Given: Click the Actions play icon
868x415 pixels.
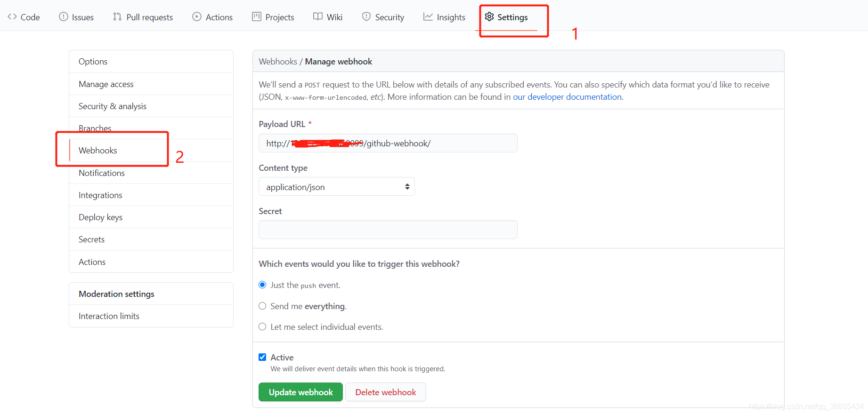Looking at the screenshot, I should [197, 17].
